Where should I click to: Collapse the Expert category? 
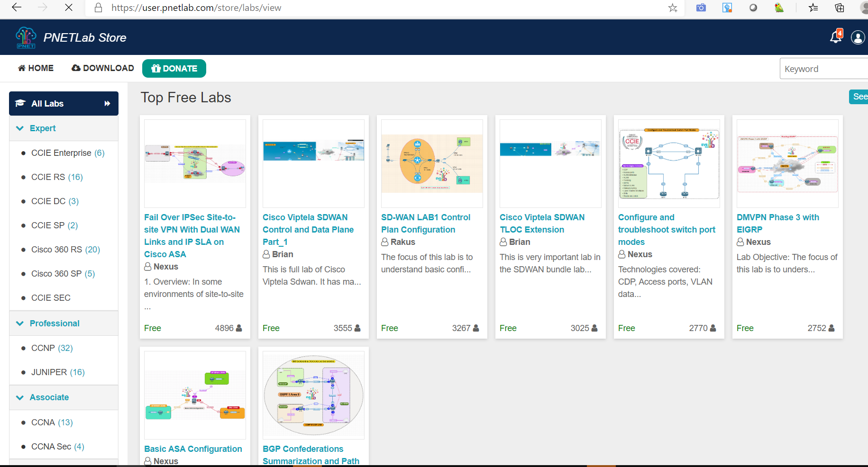64,128
